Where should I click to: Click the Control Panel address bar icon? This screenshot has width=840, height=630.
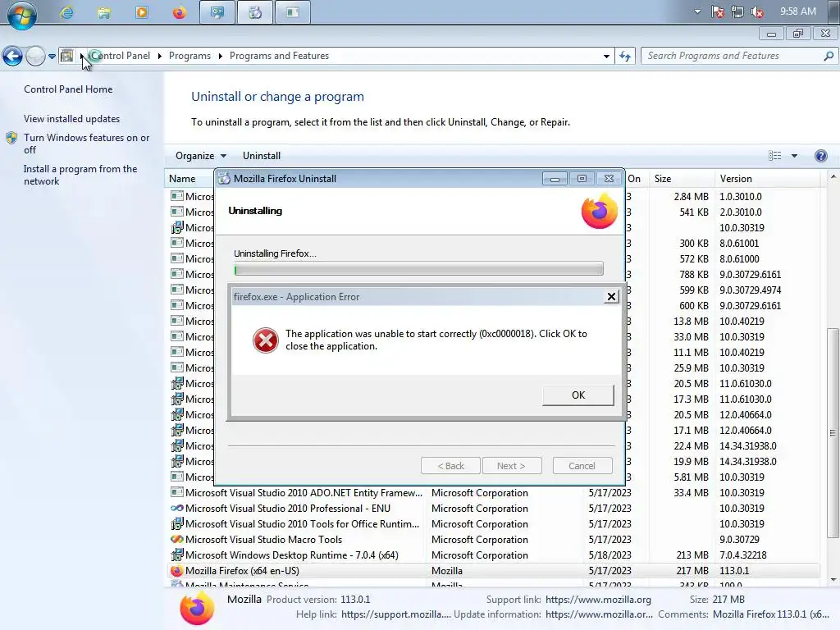(66, 56)
